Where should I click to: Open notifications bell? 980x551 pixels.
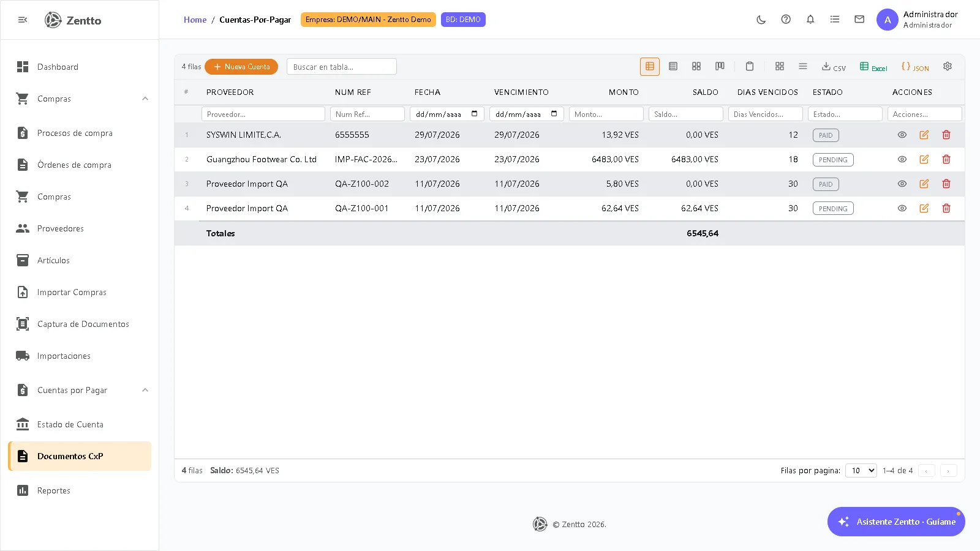[810, 20]
